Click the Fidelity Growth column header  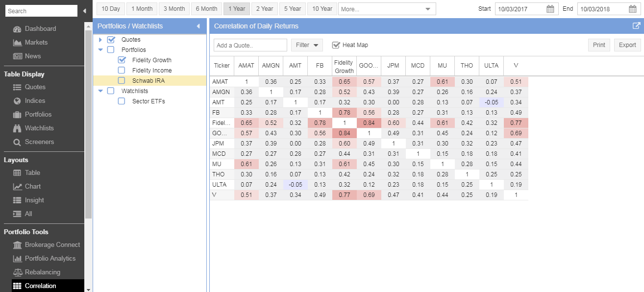tap(344, 66)
